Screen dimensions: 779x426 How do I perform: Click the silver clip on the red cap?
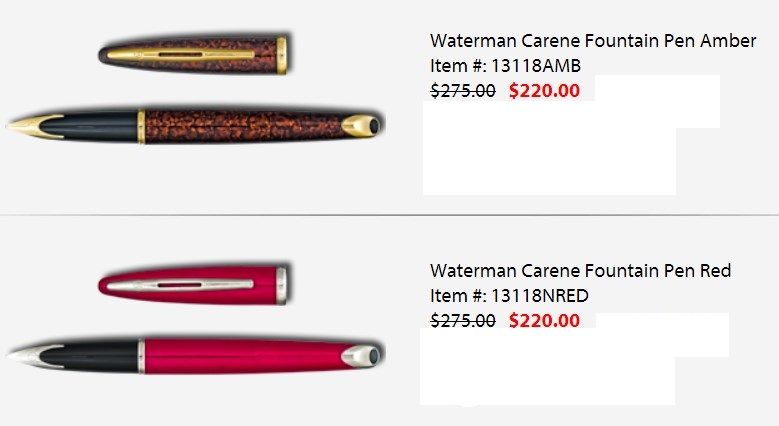[x=181, y=285]
